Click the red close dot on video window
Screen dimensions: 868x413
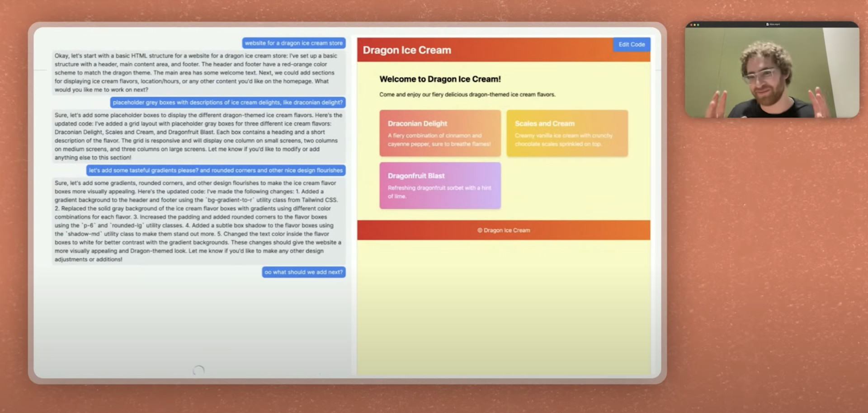691,24
